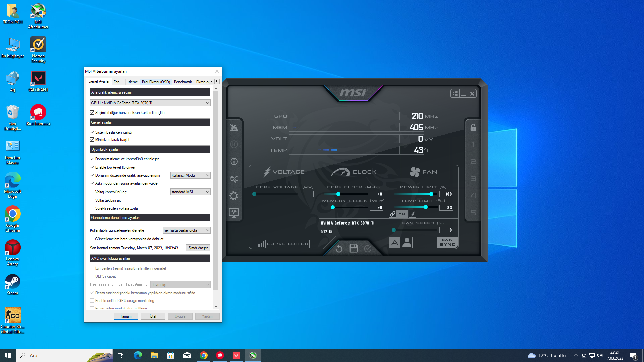Screen dimensions: 644x362
Task: Click the user-defined fan profile icon
Action: (x=407, y=242)
